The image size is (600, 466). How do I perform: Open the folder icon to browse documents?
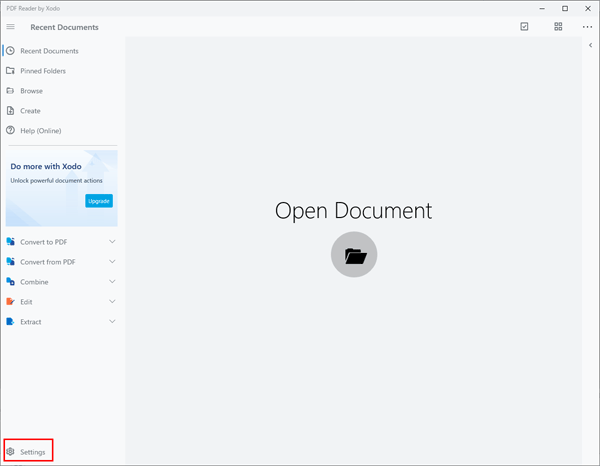(354, 255)
